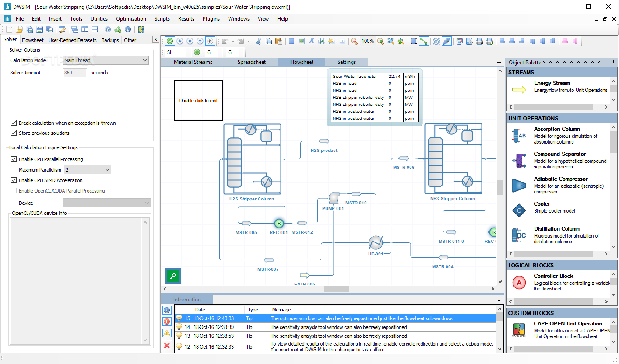The height and width of the screenshot is (364, 619).
Task: Click the blue info filter icon in Information panel
Action: tap(167, 310)
